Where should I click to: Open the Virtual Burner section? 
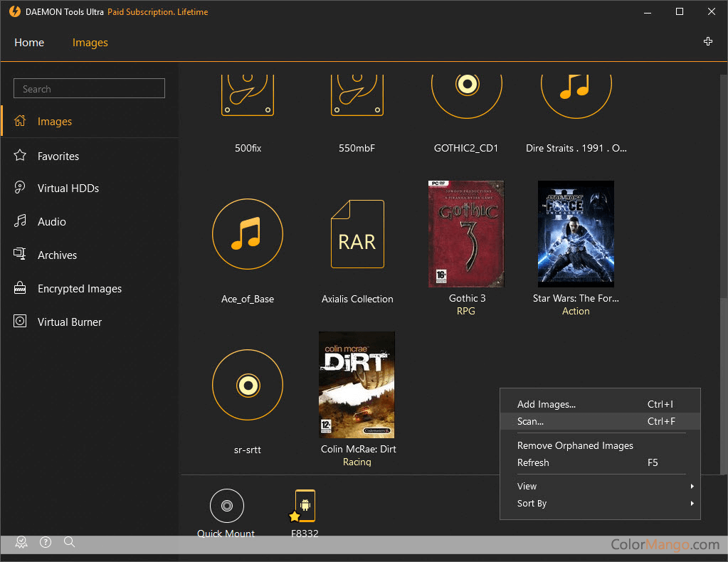tap(70, 322)
